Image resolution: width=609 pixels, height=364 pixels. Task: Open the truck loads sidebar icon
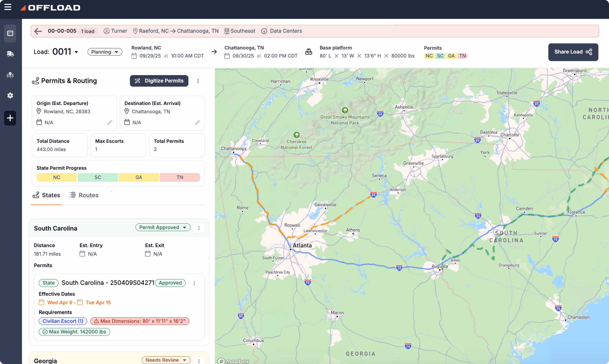(x=10, y=54)
